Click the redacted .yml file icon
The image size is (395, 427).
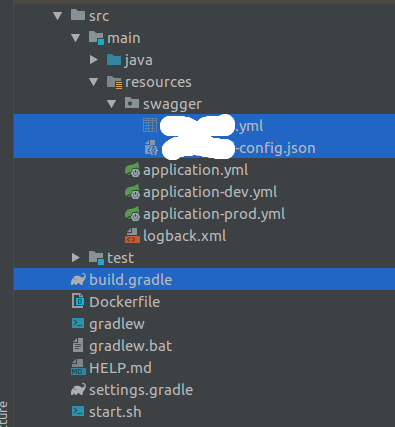(150, 125)
